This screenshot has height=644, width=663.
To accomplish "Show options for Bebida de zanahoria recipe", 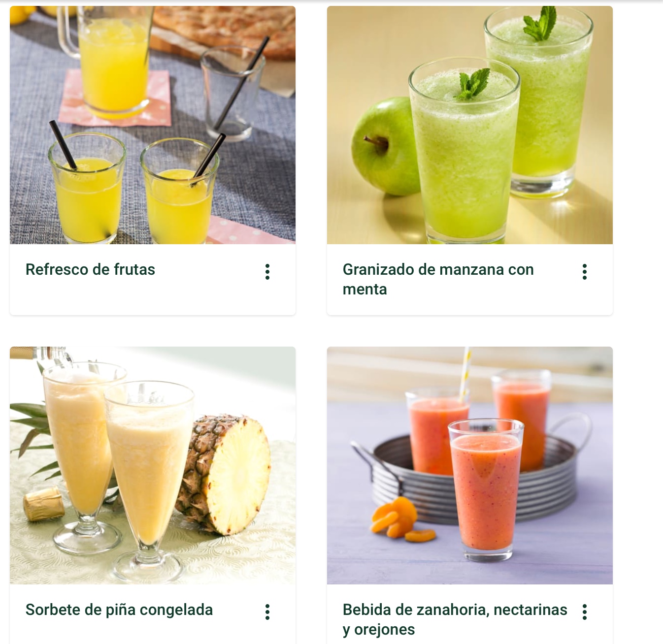I will [585, 612].
